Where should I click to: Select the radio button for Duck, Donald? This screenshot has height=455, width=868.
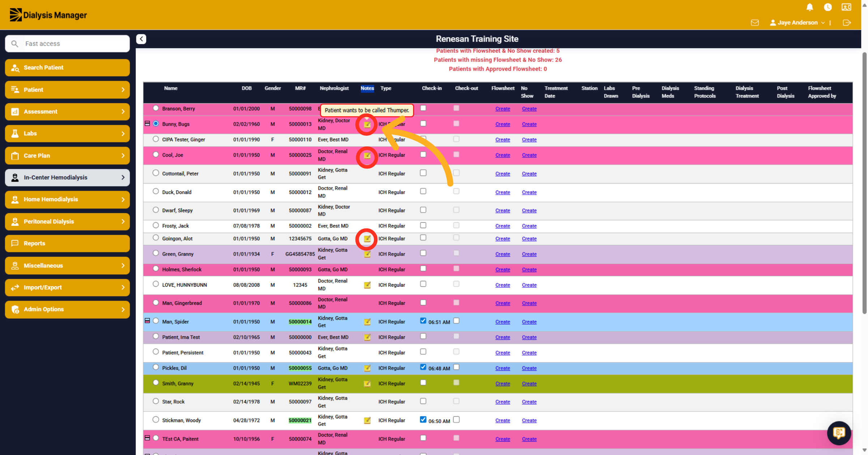(156, 191)
